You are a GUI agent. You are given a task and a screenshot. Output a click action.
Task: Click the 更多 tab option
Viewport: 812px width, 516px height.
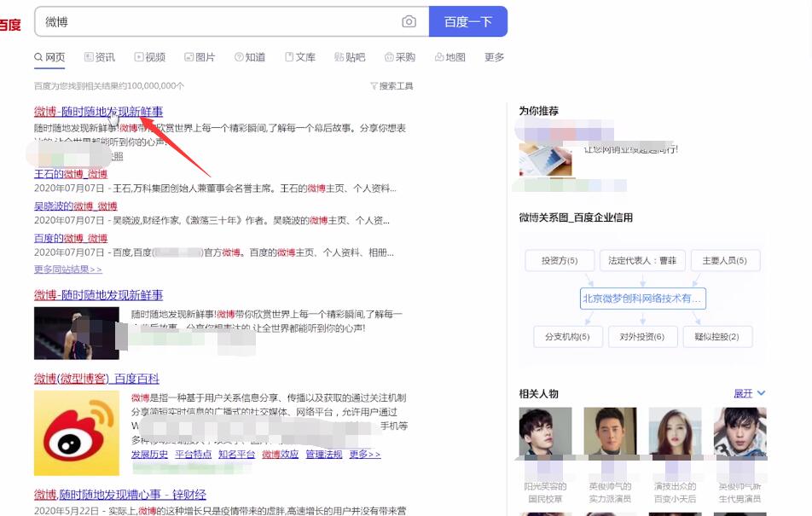[x=494, y=57]
